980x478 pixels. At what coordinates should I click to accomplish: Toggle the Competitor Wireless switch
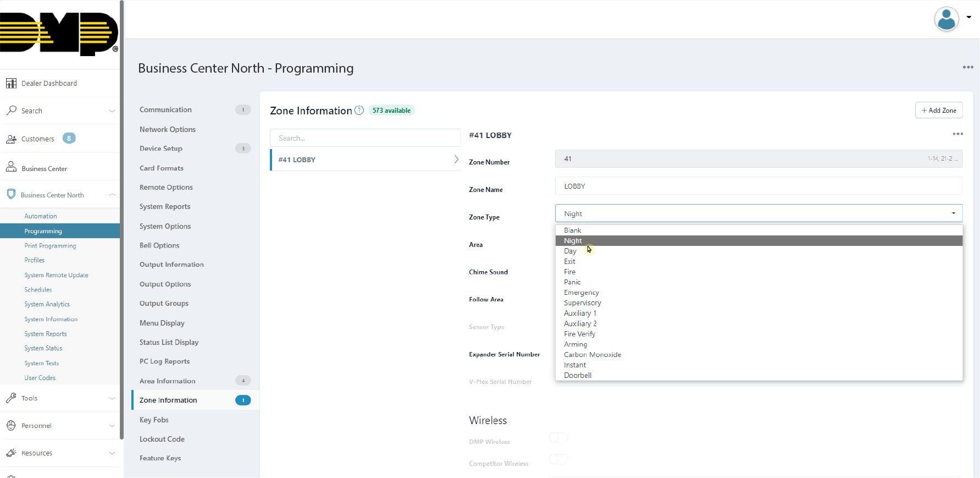point(558,459)
